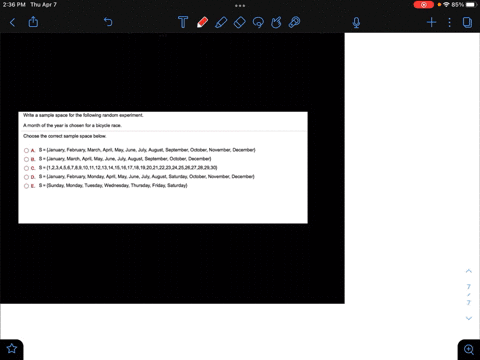Undo the last action
The height and width of the screenshot is (360, 480).
[x=108, y=22]
